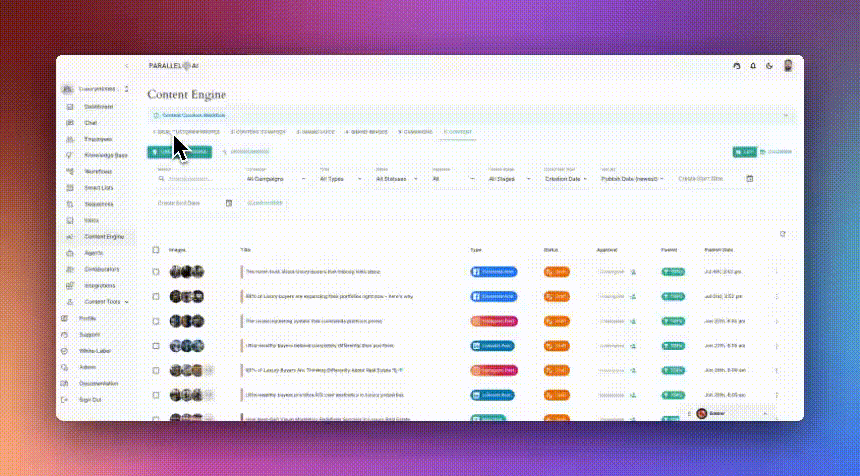This screenshot has width=860, height=476.
Task: Open the Creation Date dropdown
Action: [565, 179]
